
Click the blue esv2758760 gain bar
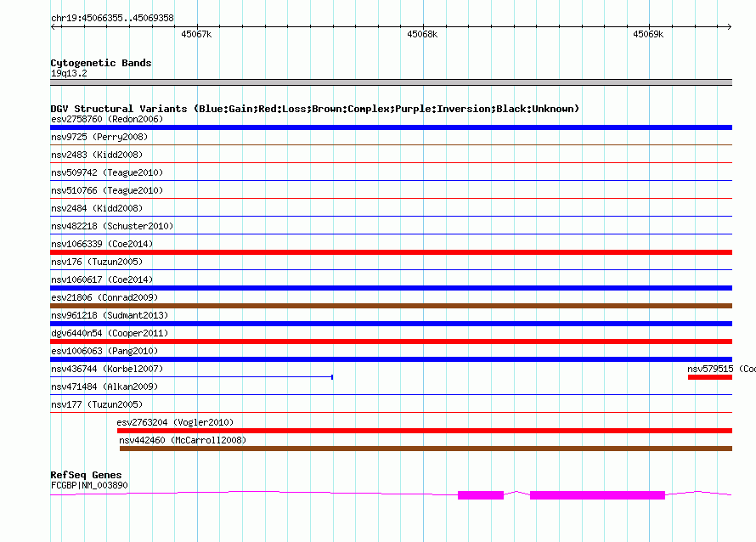coord(391,127)
